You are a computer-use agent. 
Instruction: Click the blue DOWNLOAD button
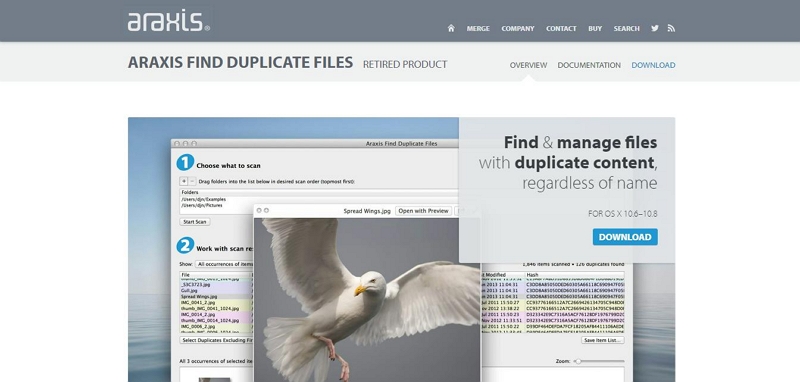(x=625, y=237)
